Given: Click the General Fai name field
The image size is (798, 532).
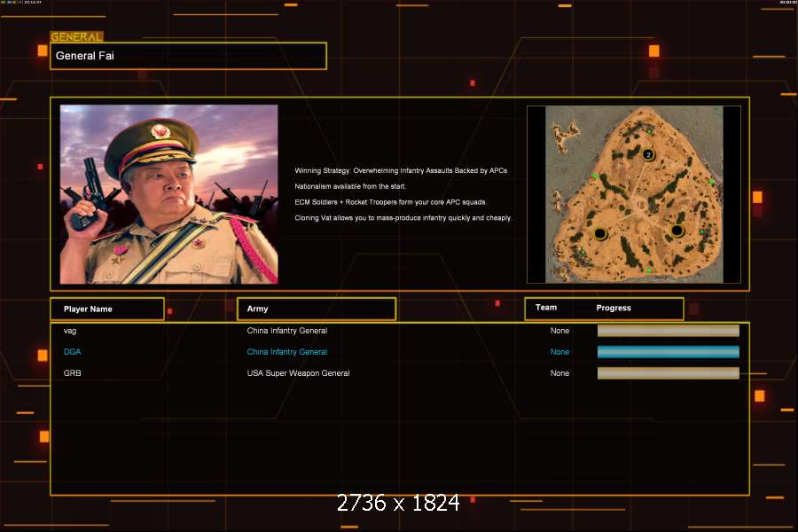Looking at the screenshot, I should tap(188, 56).
